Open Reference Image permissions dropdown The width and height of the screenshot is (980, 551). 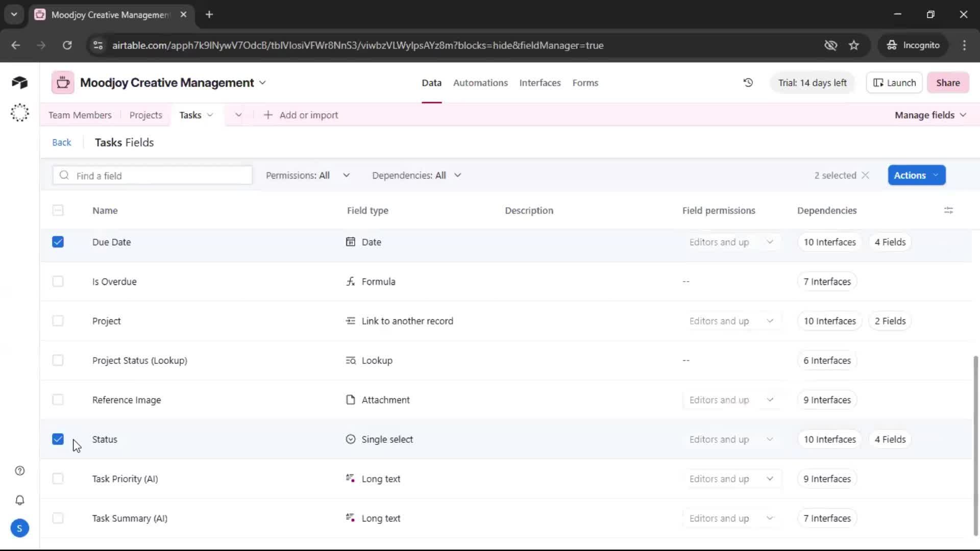coord(731,400)
